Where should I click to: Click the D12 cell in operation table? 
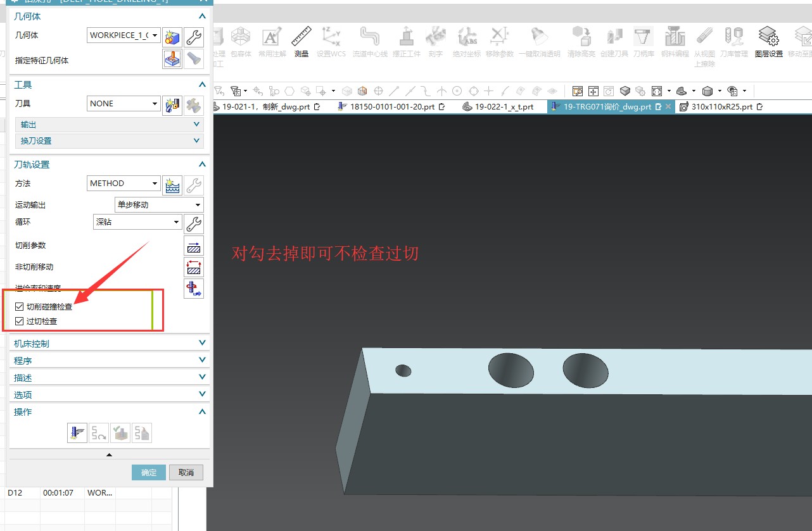coord(21,492)
